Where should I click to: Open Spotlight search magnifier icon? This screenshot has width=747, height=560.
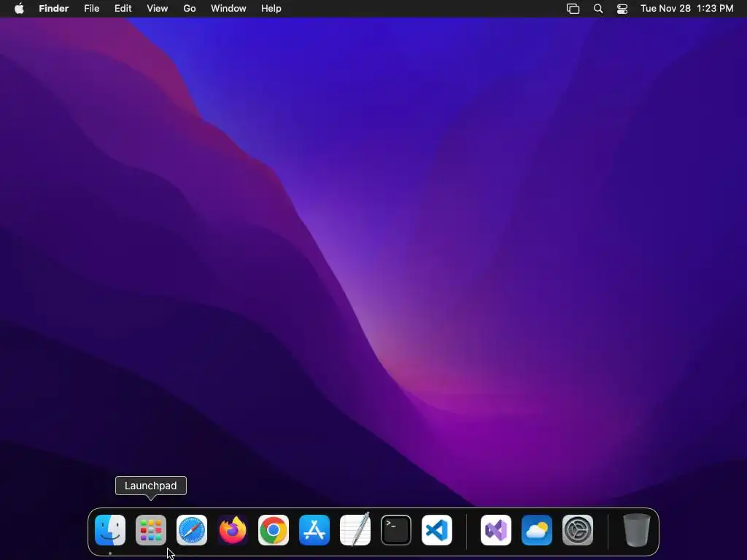(598, 9)
